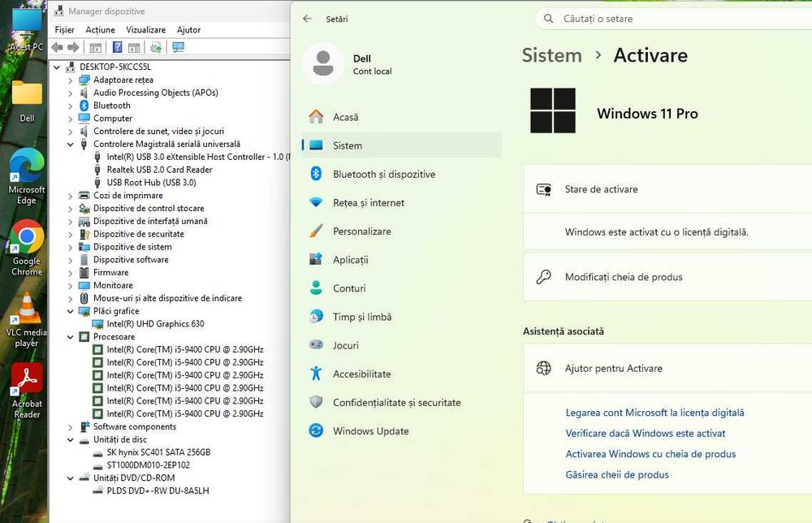Open Acasă home page in Settings
Screen dimensions: 812x523
(x=401, y=117)
